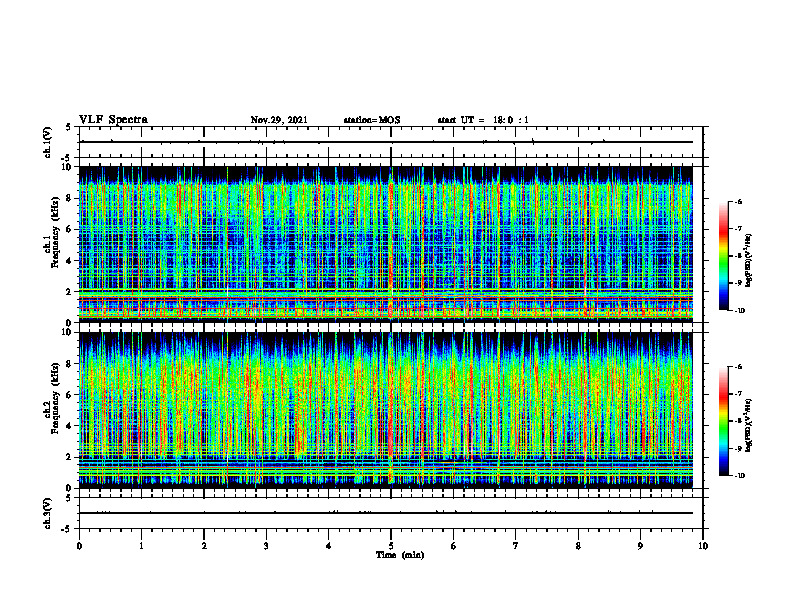Click the ch.2 spectrogram color scale bar
This screenshot has width=792, height=612.
(723, 421)
